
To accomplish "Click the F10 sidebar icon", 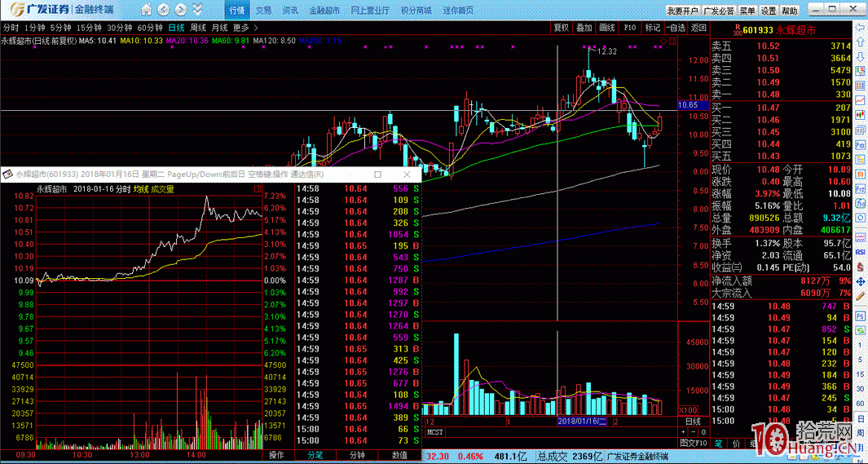I will point(860,144).
